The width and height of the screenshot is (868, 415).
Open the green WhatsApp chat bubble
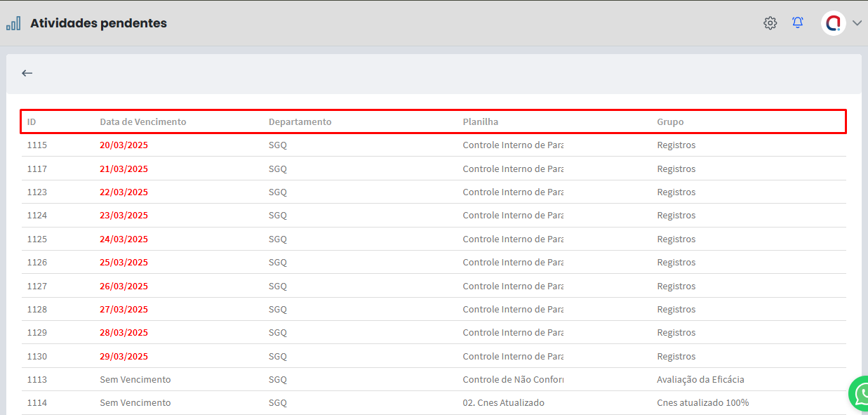[x=860, y=394]
